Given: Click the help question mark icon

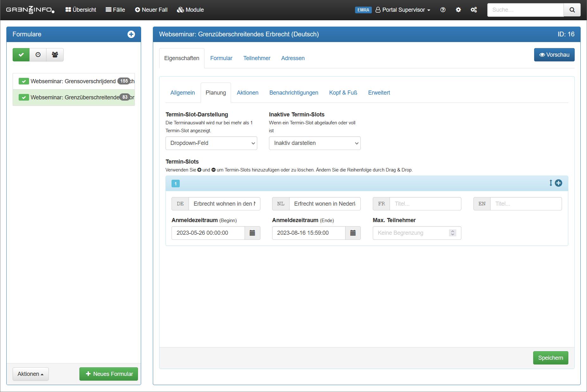Looking at the screenshot, I should (x=443, y=10).
